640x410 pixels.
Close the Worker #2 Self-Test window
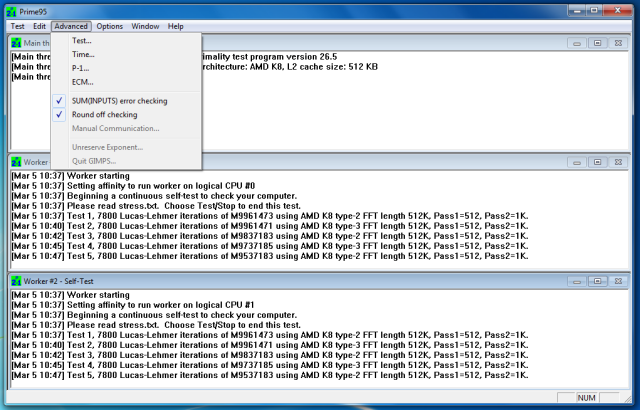click(x=618, y=281)
